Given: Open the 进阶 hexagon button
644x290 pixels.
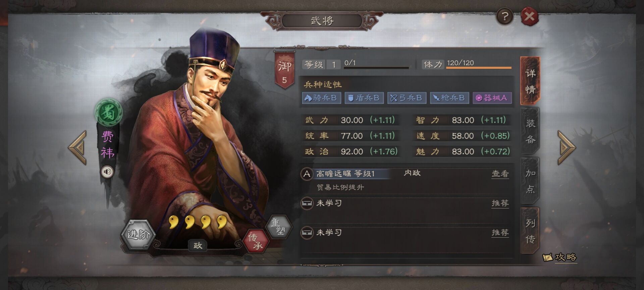Looking at the screenshot, I should [x=138, y=234].
